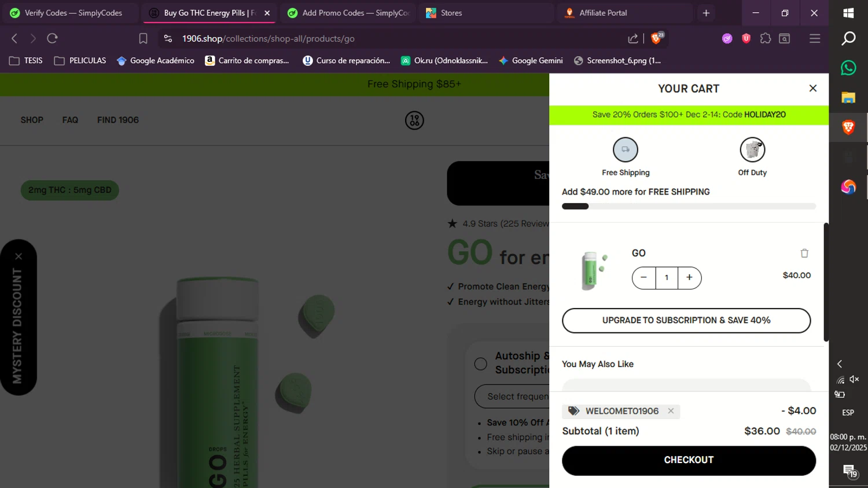Expand hidden tray icons chevron

[x=840, y=364]
